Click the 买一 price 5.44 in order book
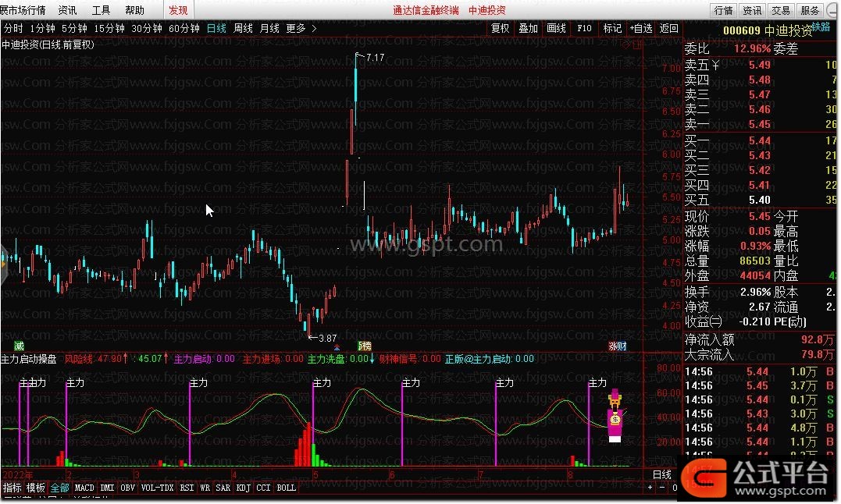The height and width of the screenshot is (504, 841). 760,141
